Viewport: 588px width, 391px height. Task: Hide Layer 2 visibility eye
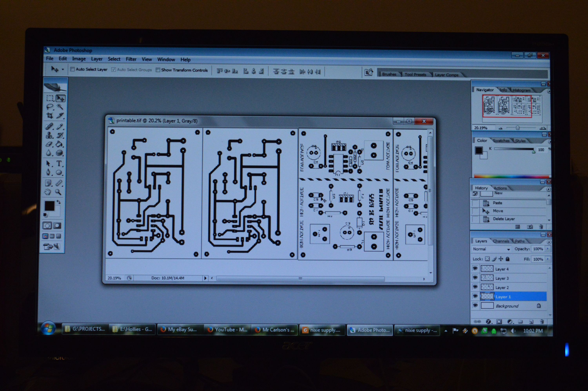pyautogui.click(x=475, y=287)
